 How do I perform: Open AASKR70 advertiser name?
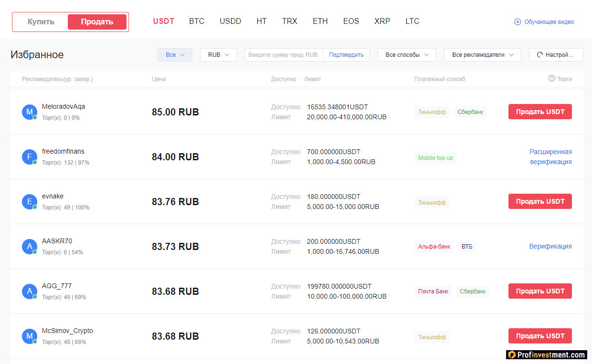[x=57, y=241]
